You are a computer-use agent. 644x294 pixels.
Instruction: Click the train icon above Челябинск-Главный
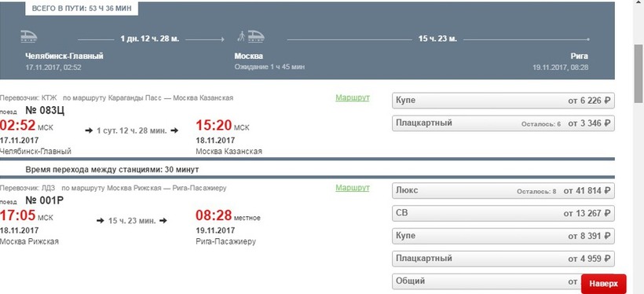tap(29, 36)
